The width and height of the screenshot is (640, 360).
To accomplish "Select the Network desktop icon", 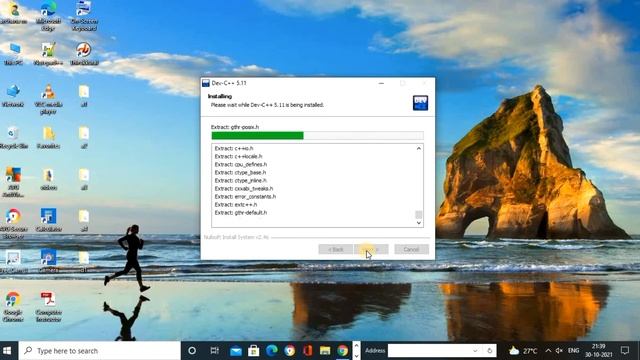I will tap(13, 96).
